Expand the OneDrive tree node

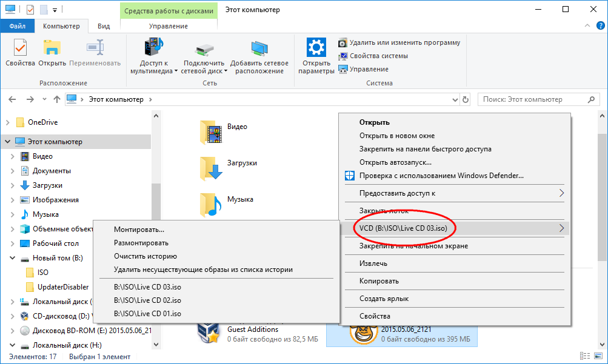tap(8, 122)
